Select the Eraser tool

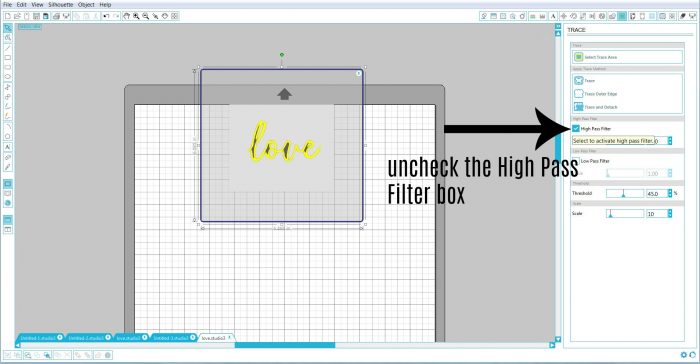coord(8,157)
